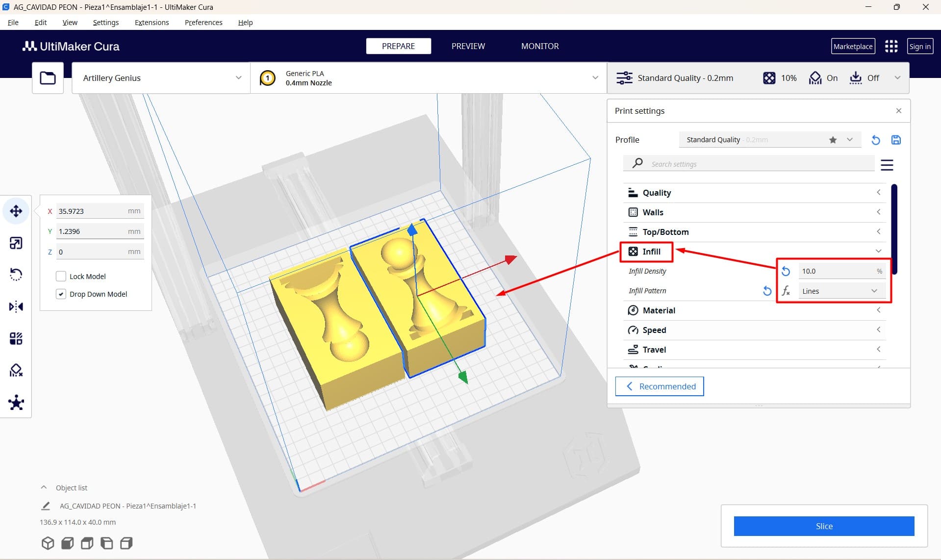Click the Slice button

(824, 526)
